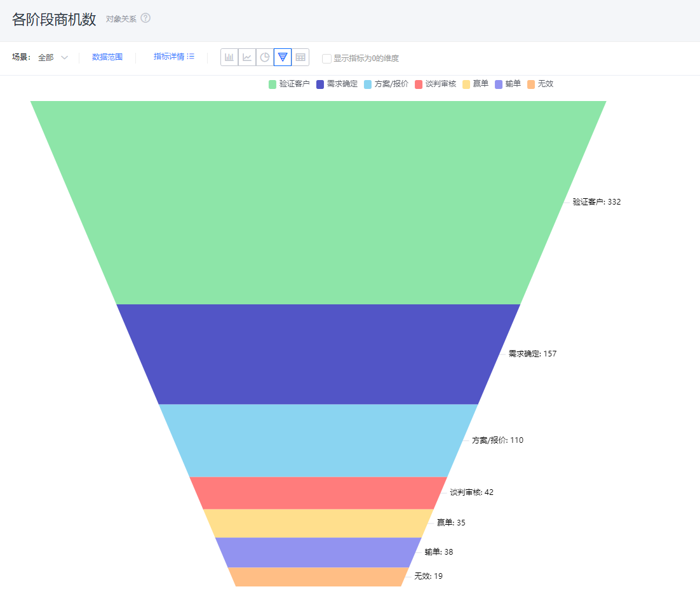This screenshot has height=589, width=700.
Task: Open 数据范围 link
Action: 107,57
